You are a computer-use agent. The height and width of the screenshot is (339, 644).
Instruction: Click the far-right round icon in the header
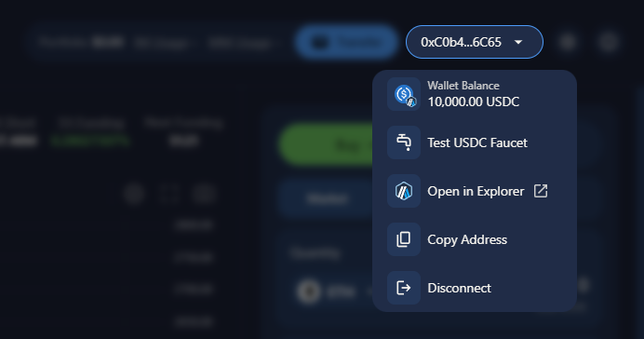(608, 42)
